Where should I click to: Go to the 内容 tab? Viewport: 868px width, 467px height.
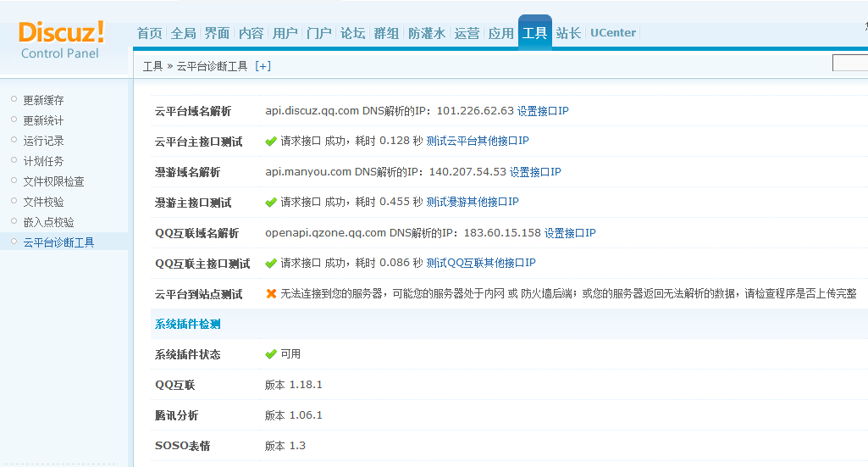(251, 33)
